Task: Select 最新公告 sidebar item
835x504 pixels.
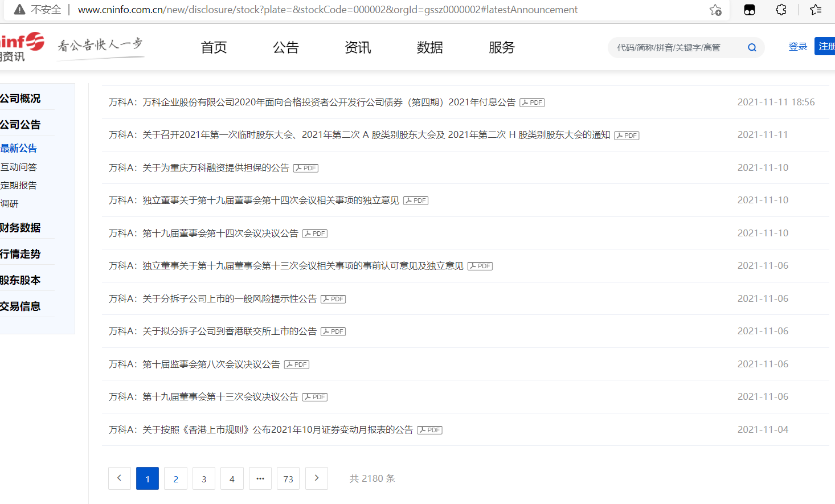Action: click(x=19, y=148)
